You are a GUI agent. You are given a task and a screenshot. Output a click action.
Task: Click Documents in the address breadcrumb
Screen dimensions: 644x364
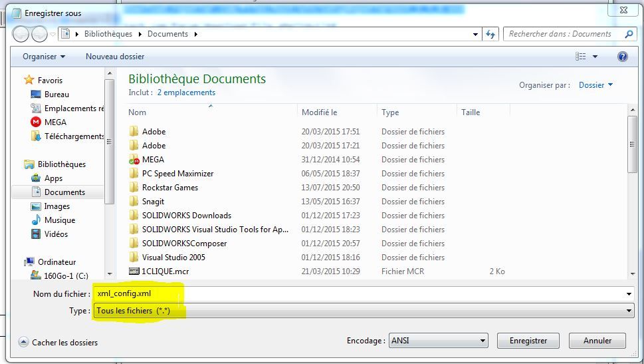167,34
